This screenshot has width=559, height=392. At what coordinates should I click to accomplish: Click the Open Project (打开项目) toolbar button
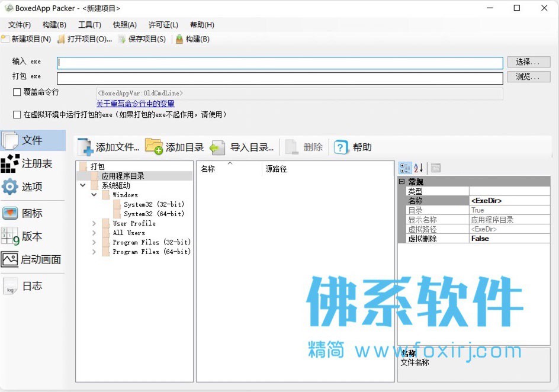click(x=85, y=39)
